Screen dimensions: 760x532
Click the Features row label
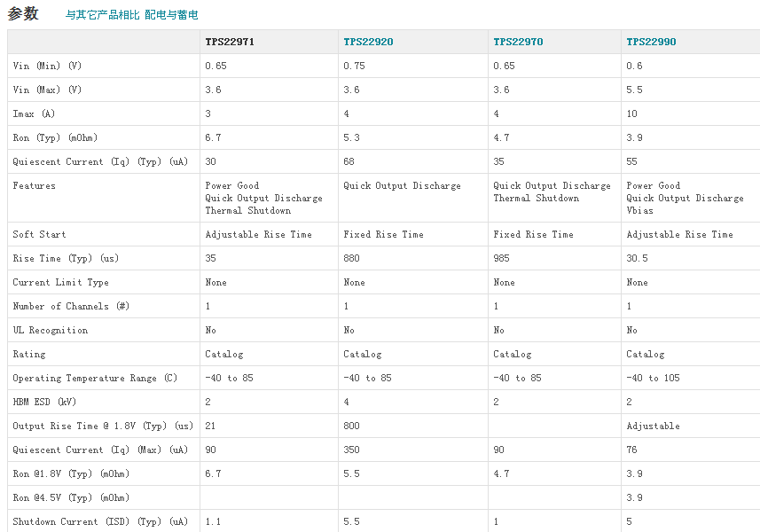(34, 185)
